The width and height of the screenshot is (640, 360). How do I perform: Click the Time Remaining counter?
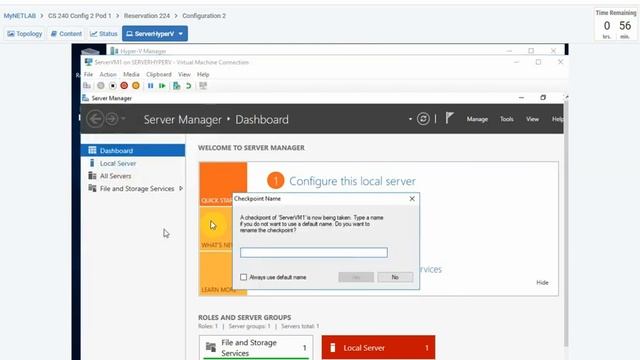pos(616,25)
